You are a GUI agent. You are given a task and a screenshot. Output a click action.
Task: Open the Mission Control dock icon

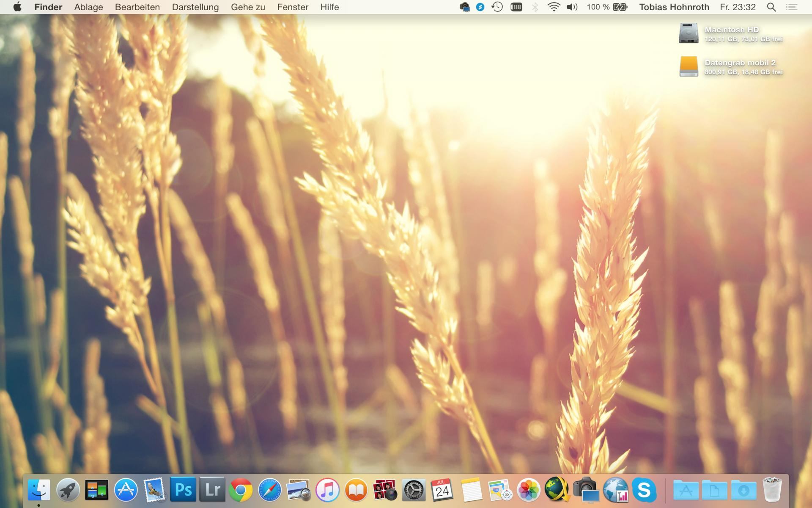coord(96,490)
